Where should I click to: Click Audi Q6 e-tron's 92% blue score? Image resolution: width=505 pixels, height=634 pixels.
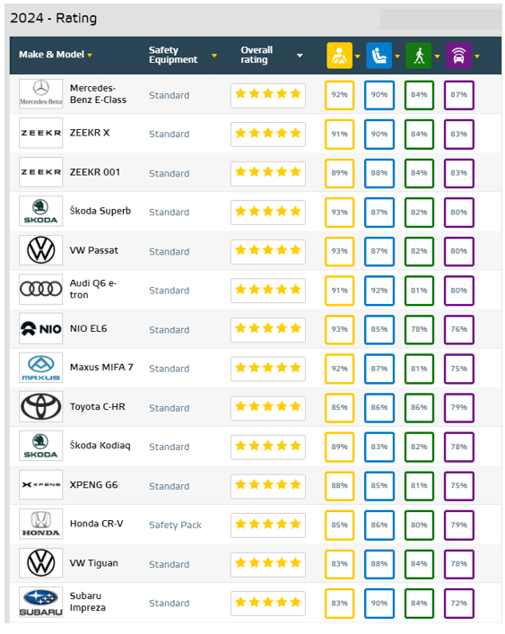click(x=379, y=290)
